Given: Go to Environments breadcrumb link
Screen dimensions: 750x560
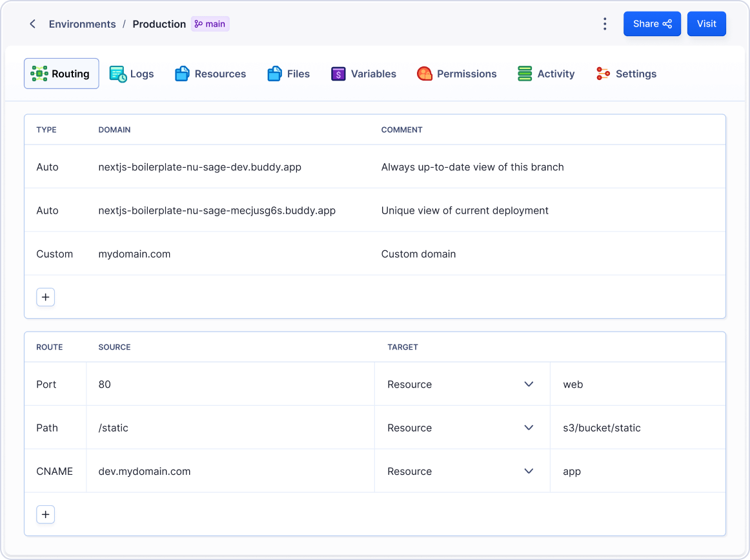Looking at the screenshot, I should [82, 24].
